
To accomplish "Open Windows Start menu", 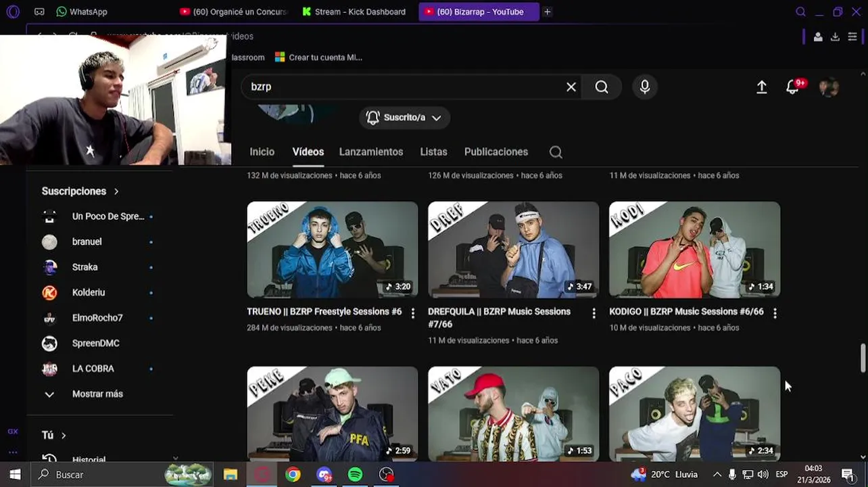I will [x=15, y=475].
